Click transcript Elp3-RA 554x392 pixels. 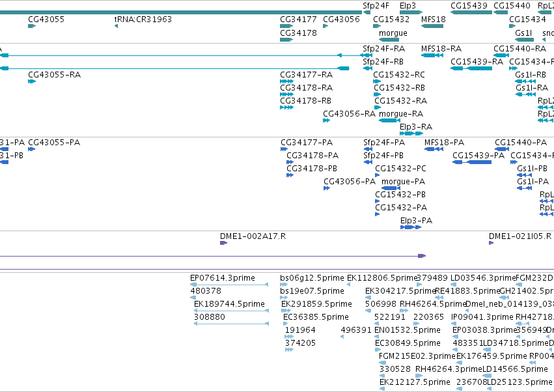pos(416,127)
